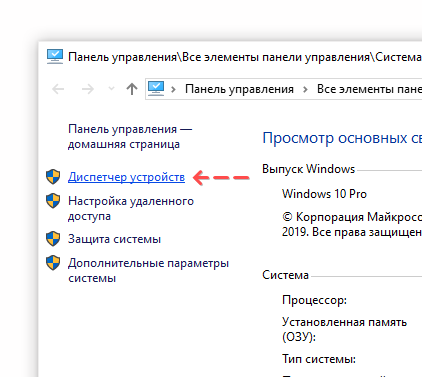Select the Выпуск Windows section label

(308, 169)
